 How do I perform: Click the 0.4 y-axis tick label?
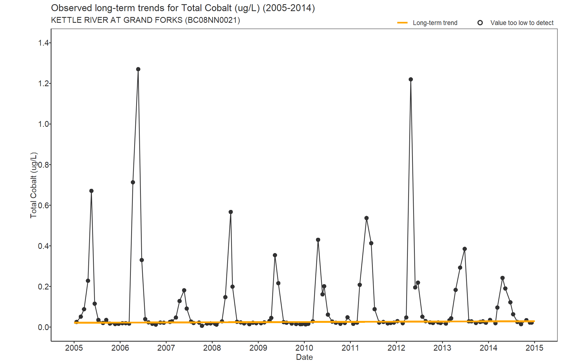tap(43, 246)
